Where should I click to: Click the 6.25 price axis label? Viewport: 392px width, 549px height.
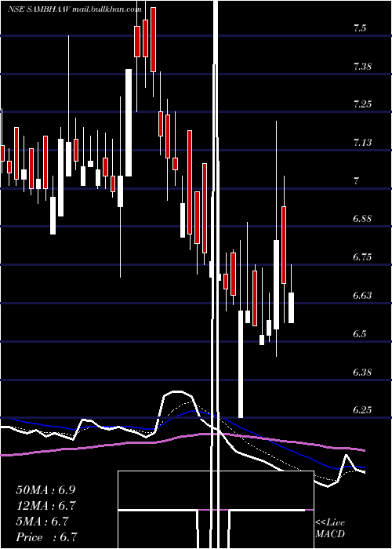pos(362,410)
